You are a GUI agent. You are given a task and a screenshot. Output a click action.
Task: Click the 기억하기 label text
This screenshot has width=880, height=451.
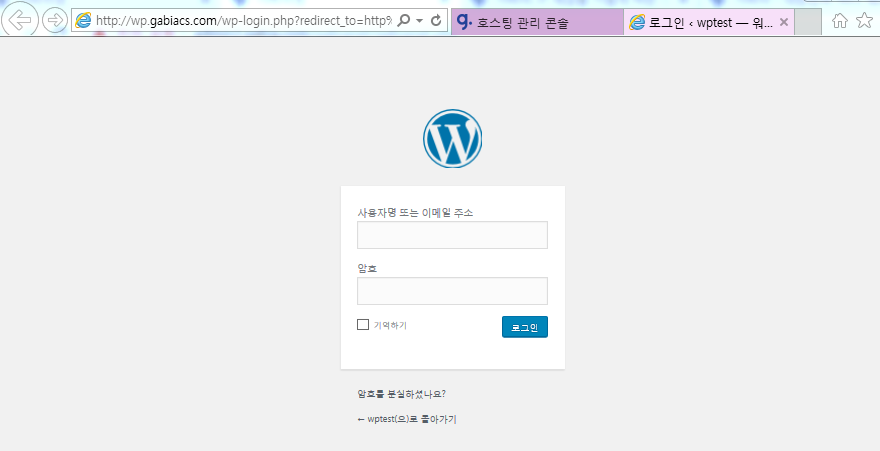[x=390, y=325]
